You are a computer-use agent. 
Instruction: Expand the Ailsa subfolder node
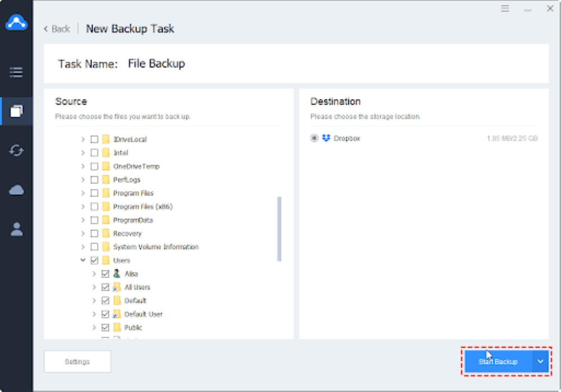94,274
